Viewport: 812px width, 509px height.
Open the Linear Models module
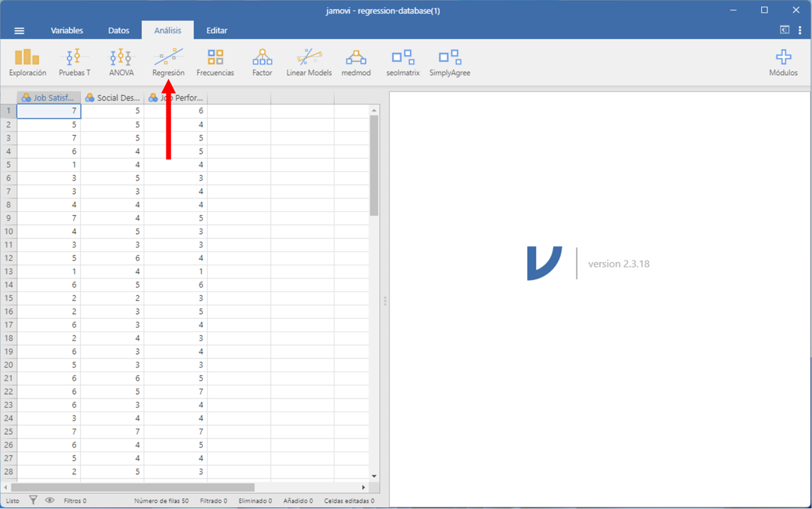coord(309,63)
